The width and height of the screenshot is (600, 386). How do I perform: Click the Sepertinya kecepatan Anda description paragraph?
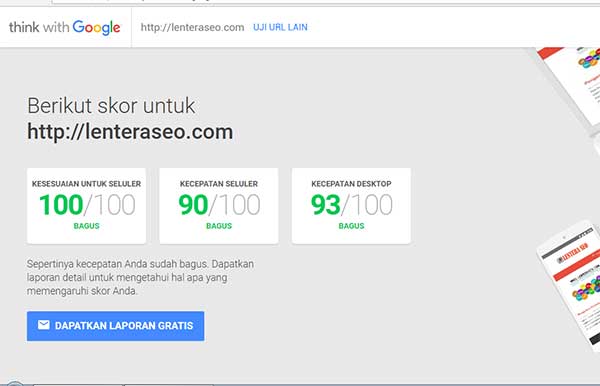(x=140, y=277)
